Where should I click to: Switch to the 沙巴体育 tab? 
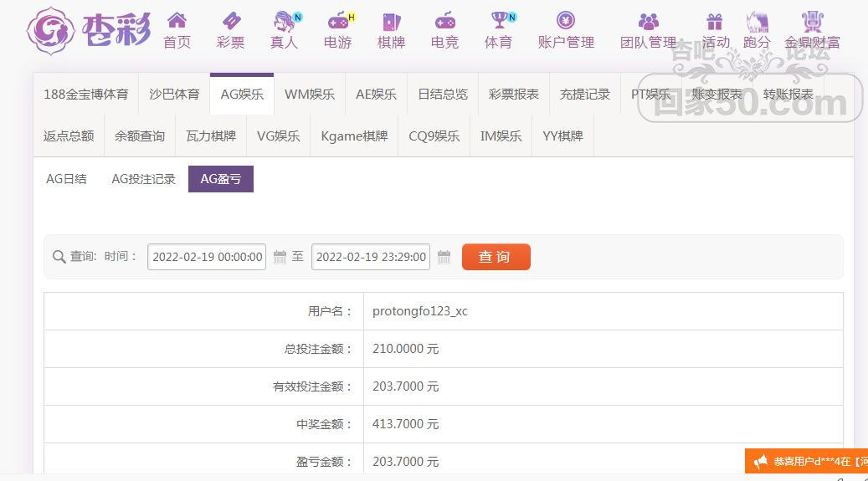(x=174, y=94)
